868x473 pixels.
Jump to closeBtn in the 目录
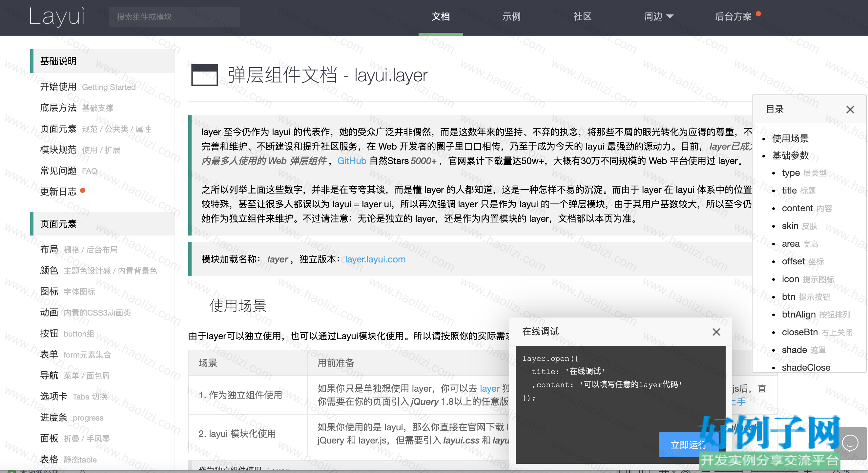[817, 332]
